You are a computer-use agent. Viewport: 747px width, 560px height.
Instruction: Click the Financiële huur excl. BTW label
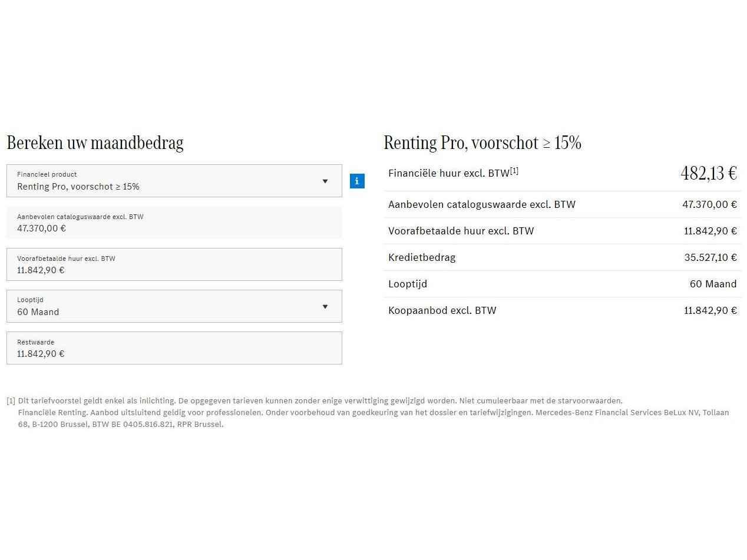click(448, 173)
